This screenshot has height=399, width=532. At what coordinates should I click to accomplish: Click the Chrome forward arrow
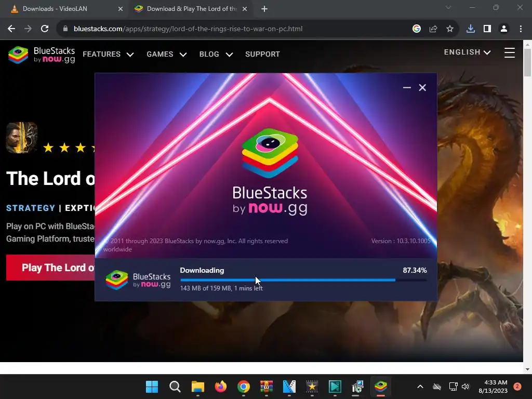pyautogui.click(x=28, y=29)
